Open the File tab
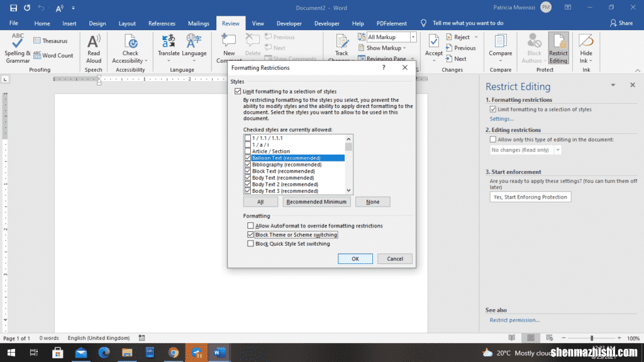Screen dimensions: 644x362 click(14, 23)
